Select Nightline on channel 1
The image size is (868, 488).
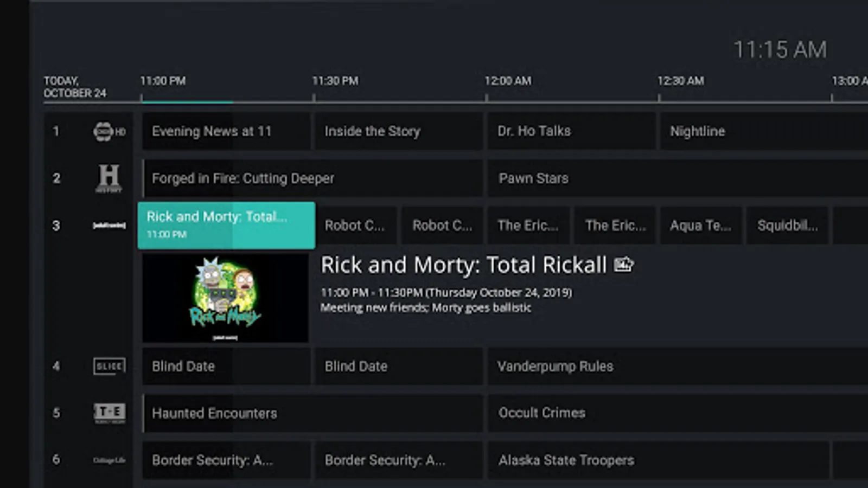click(x=764, y=131)
